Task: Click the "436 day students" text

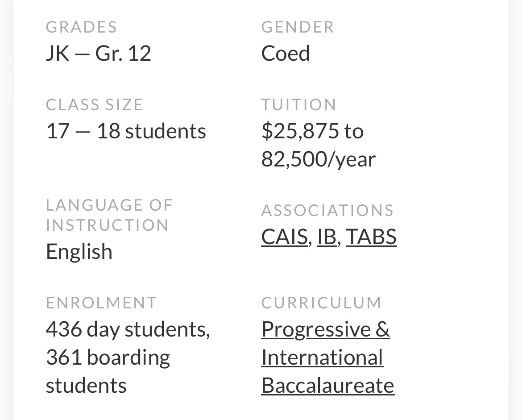Action: (x=127, y=329)
